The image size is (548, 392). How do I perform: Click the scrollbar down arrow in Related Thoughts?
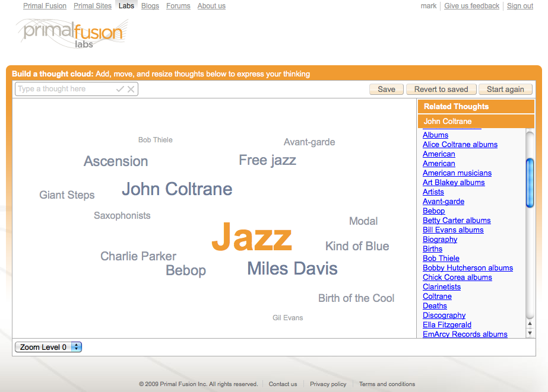530,333
